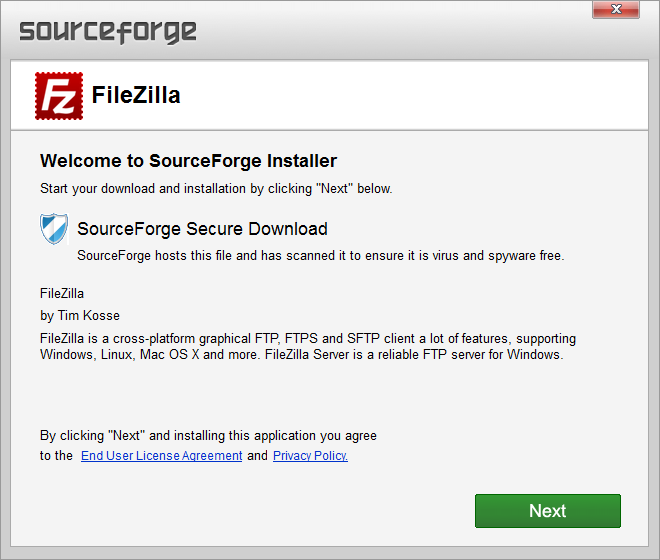Close the SourceForge installer window

point(616,9)
